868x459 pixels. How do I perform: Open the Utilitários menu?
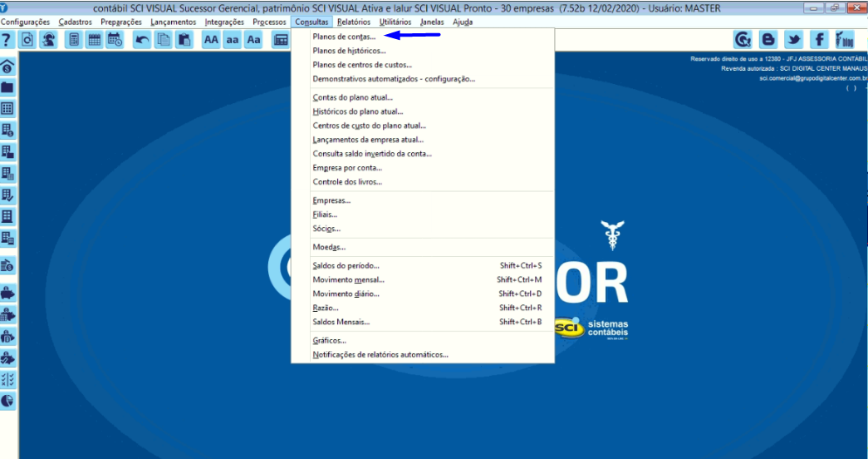coord(395,22)
